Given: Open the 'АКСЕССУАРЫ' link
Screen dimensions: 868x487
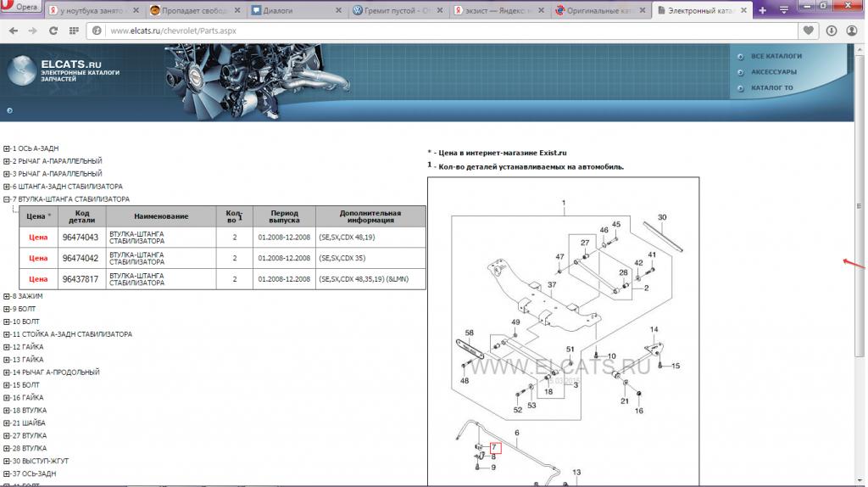Looking at the screenshot, I should 774,72.
